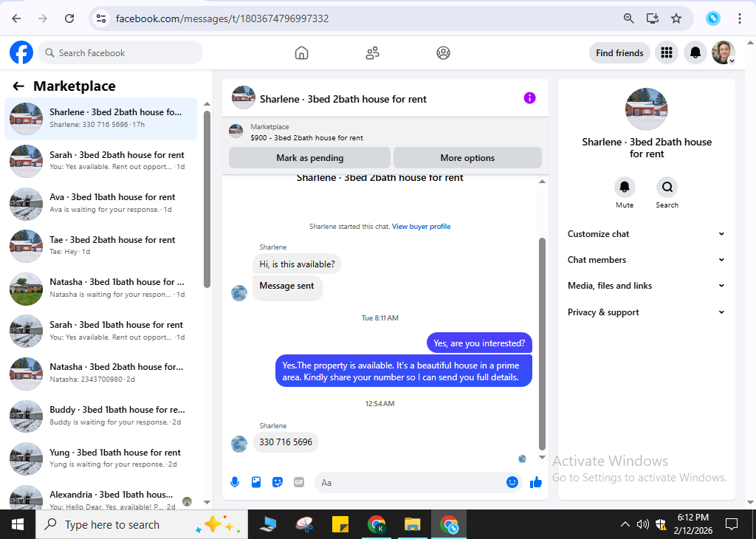Open the $900 Marketplace listing banner

[385, 132]
